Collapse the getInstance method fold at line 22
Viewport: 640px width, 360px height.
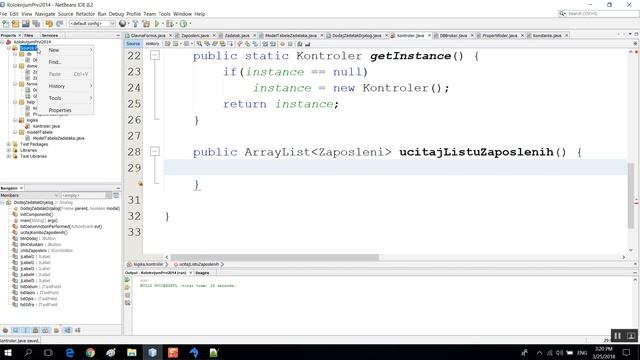(155, 55)
